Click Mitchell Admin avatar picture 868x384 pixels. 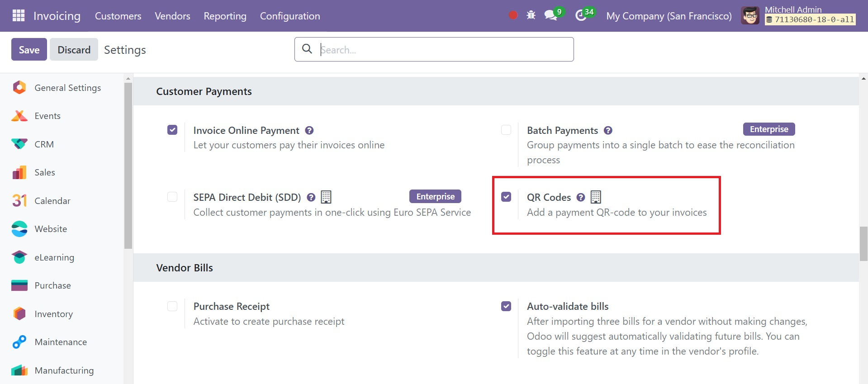click(x=750, y=16)
